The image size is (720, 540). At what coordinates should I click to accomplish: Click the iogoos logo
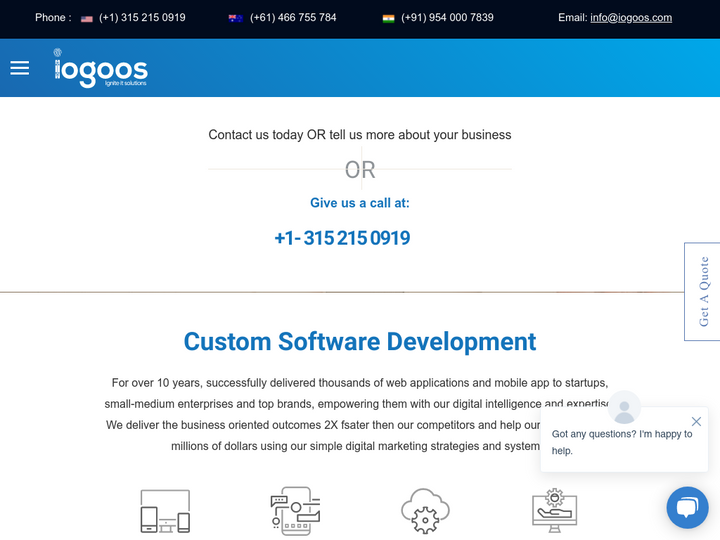pyautogui.click(x=101, y=68)
